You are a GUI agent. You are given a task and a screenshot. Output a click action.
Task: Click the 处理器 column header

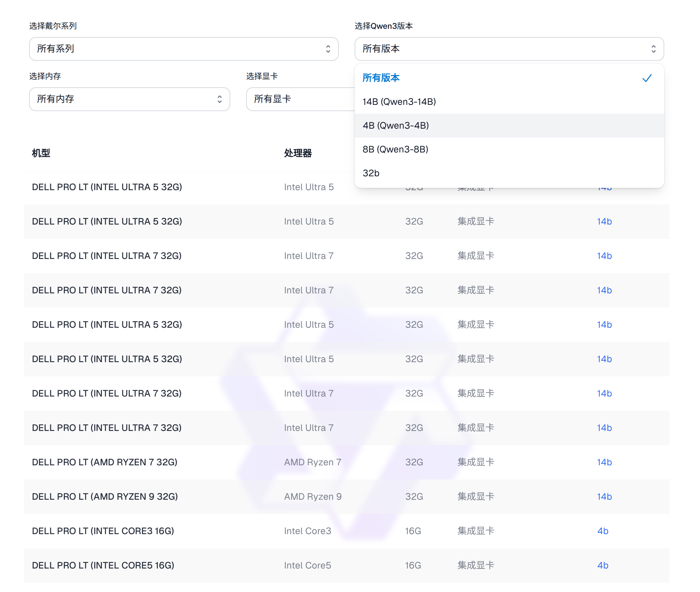(x=297, y=153)
